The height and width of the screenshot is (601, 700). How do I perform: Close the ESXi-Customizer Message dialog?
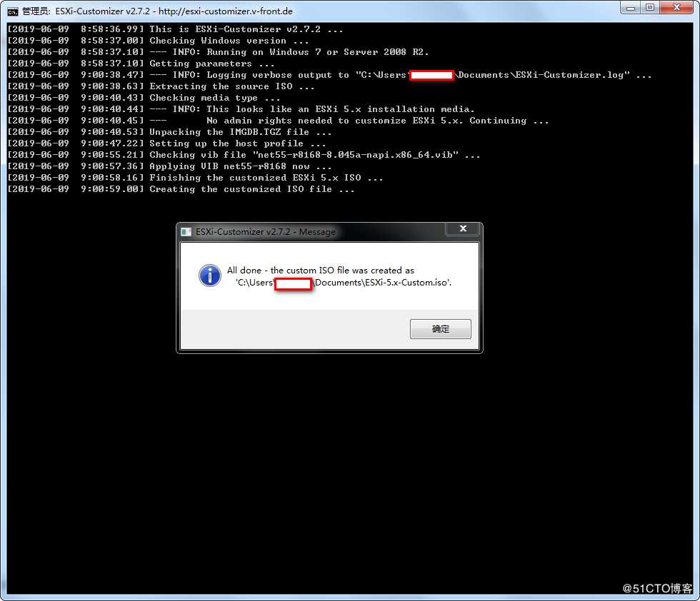click(x=463, y=229)
